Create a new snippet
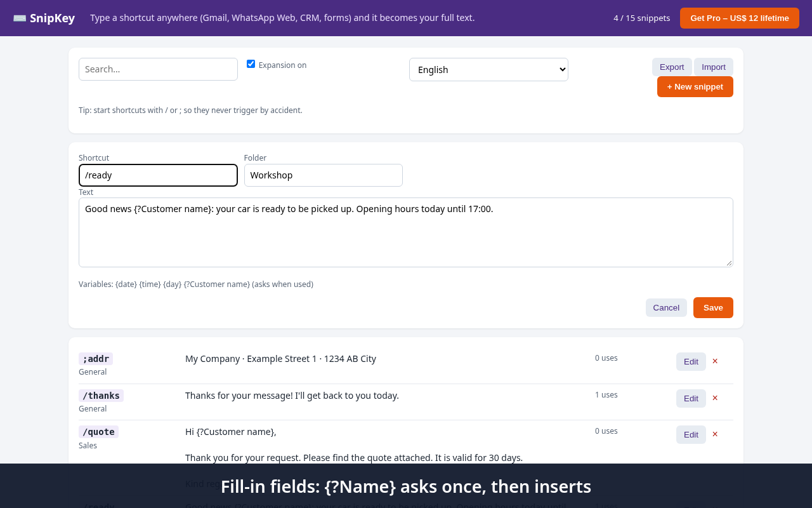 [695, 86]
